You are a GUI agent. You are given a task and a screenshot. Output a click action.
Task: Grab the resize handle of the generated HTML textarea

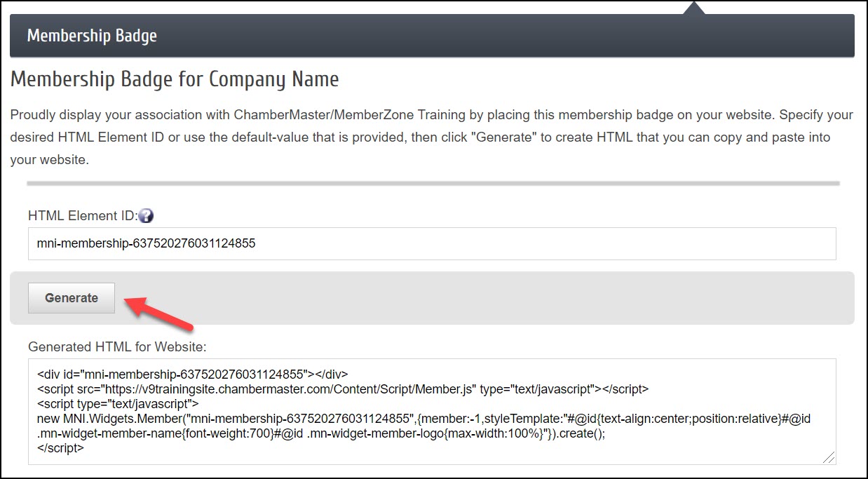coord(829,457)
